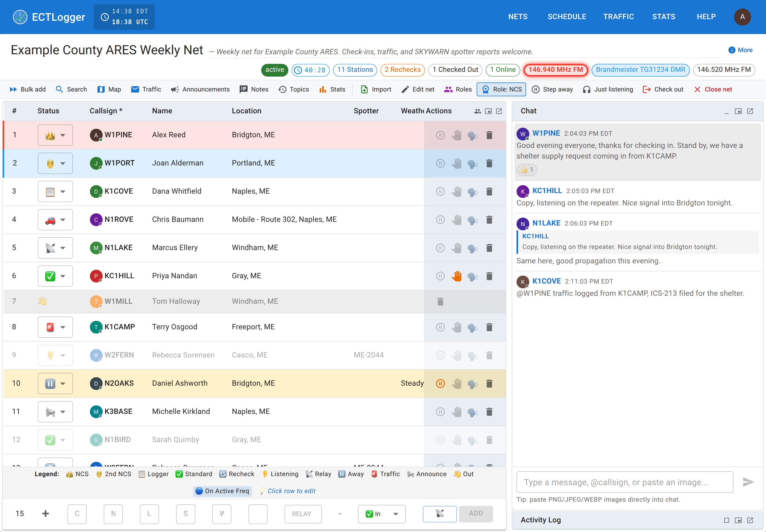Open TRAFFIC menu in header
Screen dimensions: 766x532
pyautogui.click(x=618, y=17)
